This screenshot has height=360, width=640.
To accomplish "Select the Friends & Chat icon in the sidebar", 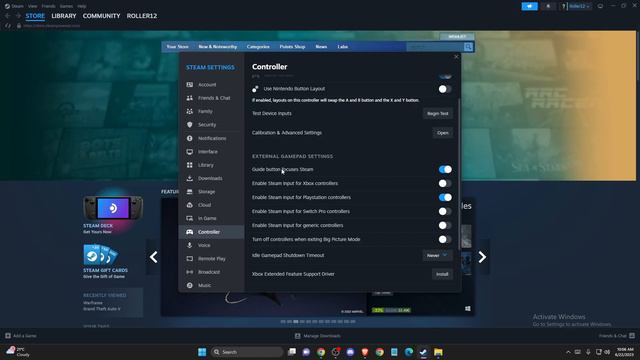I will (x=190, y=98).
